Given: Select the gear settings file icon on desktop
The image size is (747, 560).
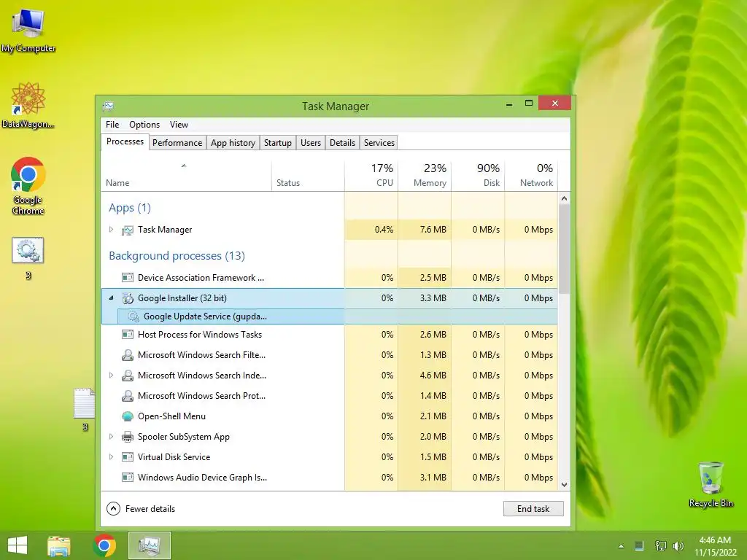Looking at the screenshot, I should [x=28, y=259].
